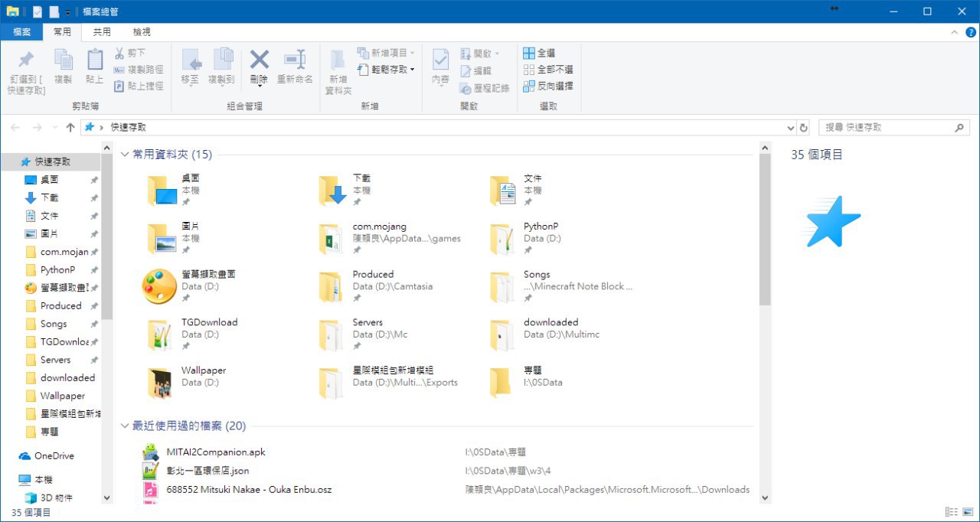Click 全部不選 to deselect all

[547, 70]
